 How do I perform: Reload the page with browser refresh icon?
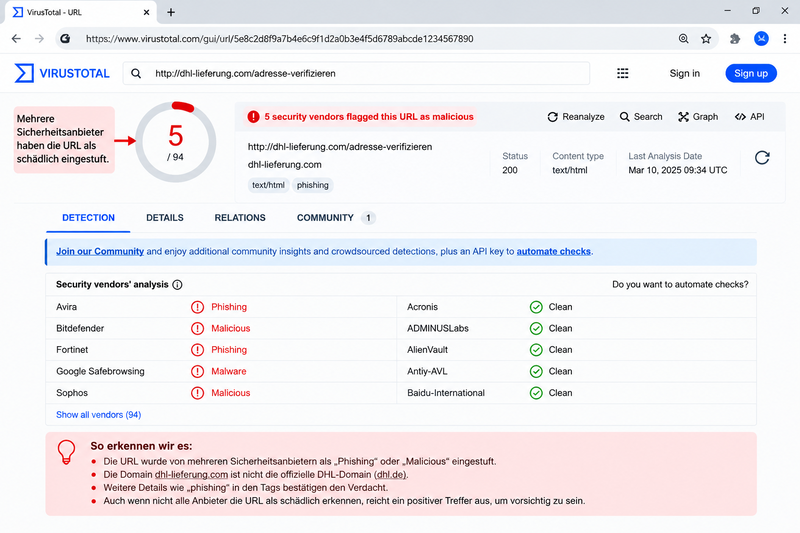65,39
